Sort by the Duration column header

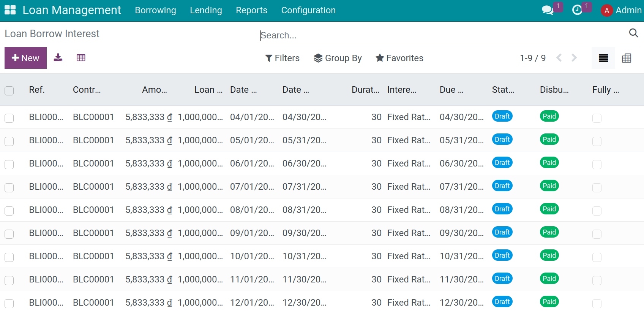pos(365,90)
